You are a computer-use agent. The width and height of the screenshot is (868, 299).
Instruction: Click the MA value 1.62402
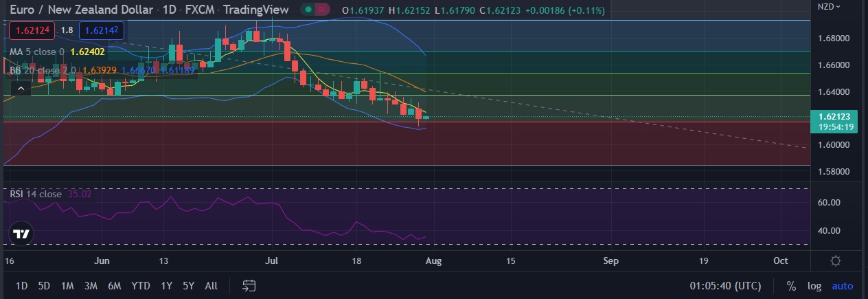[x=88, y=52]
